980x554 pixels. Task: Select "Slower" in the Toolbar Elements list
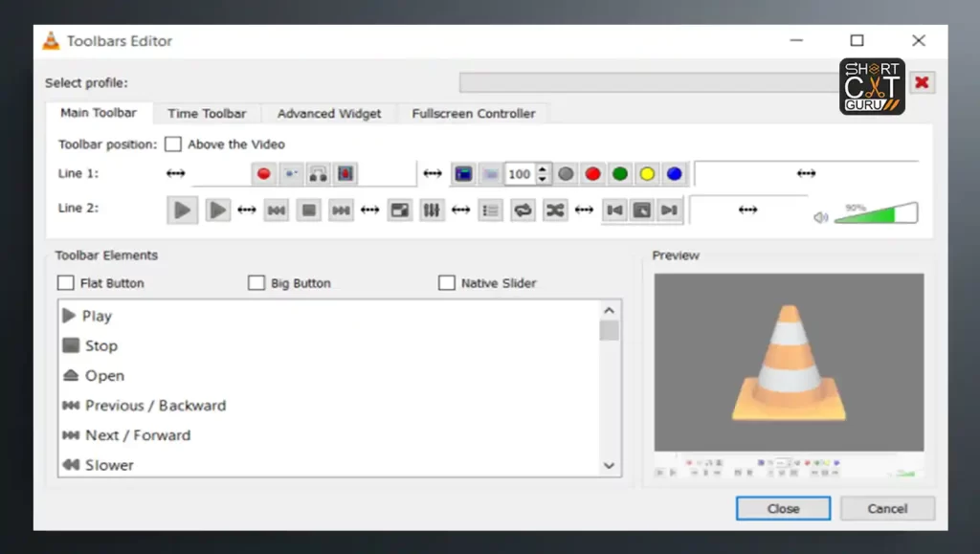329,465
